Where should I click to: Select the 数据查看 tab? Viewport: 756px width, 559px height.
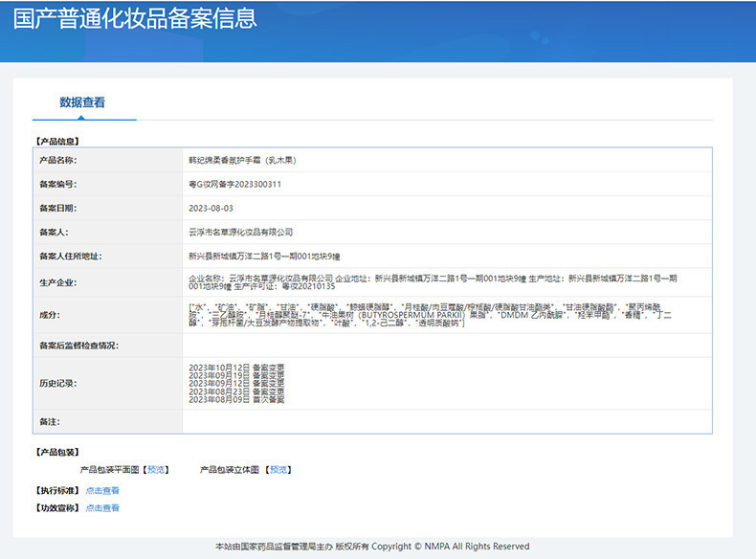[x=82, y=102]
